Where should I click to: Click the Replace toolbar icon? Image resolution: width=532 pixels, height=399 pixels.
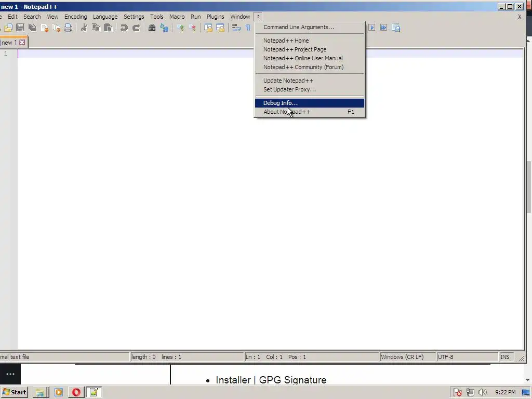point(164,28)
